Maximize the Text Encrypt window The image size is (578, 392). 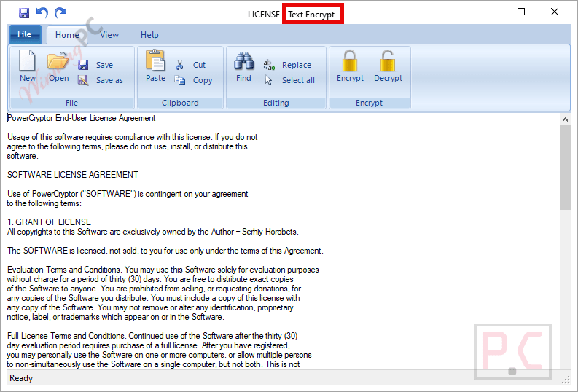521,12
